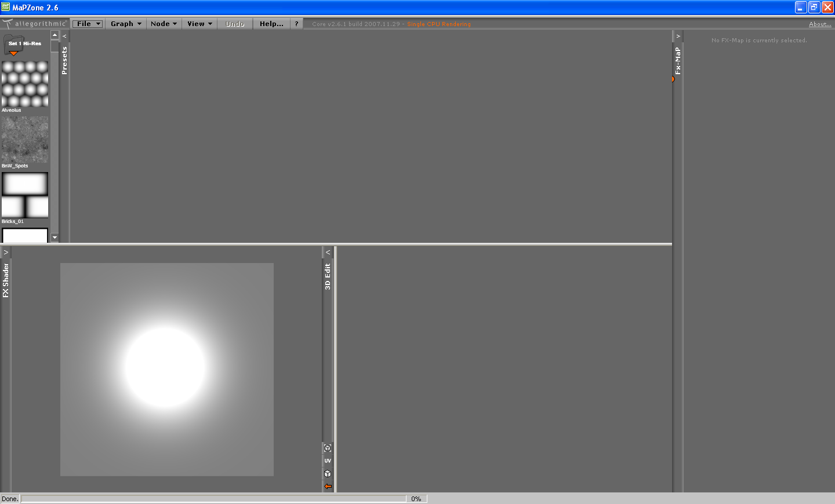This screenshot has height=504, width=835.
Task: Select the Alveolus preset thumbnail
Action: [x=25, y=85]
